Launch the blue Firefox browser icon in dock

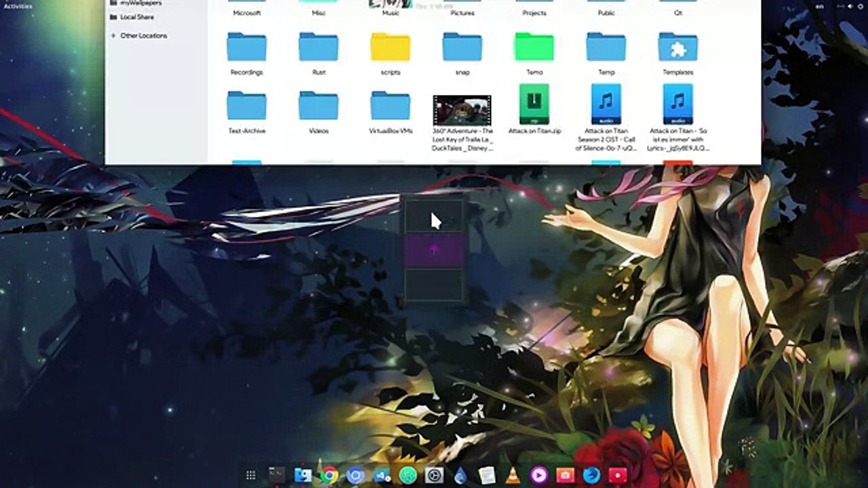click(x=591, y=476)
